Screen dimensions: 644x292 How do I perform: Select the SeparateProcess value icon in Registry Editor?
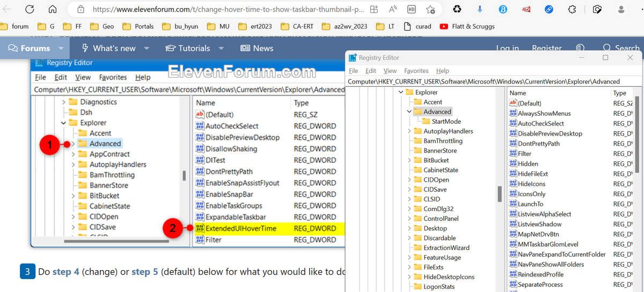513,284
